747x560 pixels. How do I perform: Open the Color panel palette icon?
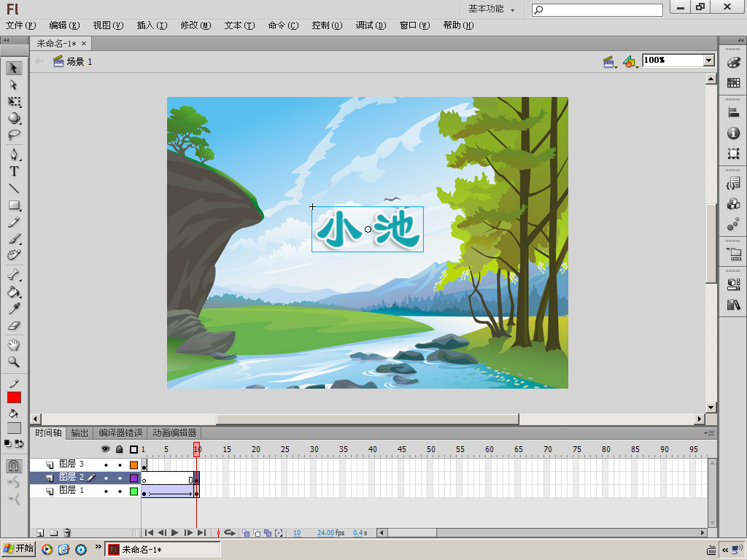click(x=734, y=63)
